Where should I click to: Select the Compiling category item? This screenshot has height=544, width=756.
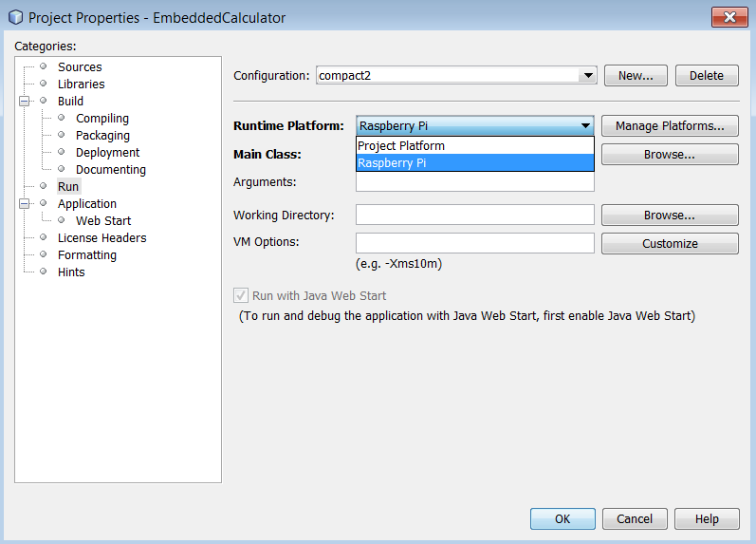(102, 119)
